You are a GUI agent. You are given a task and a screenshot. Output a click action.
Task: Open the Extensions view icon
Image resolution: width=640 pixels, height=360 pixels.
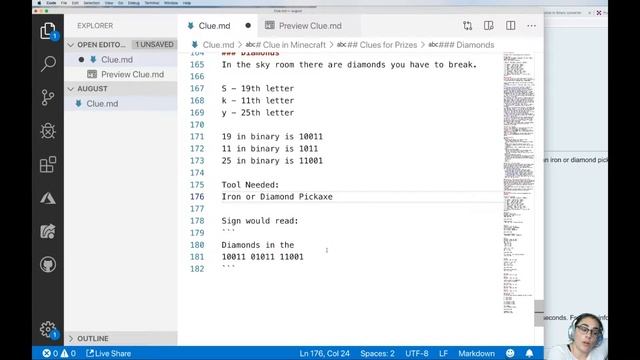tap(48, 164)
